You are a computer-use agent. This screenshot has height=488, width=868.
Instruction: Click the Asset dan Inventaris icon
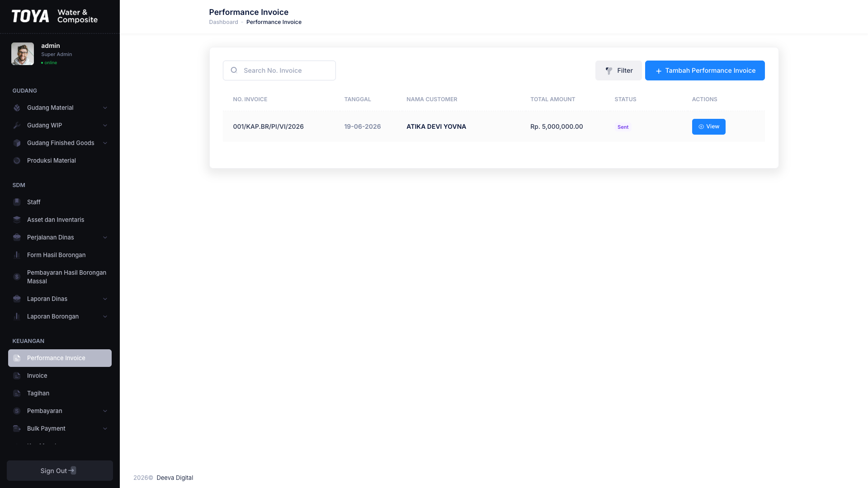[x=17, y=220]
